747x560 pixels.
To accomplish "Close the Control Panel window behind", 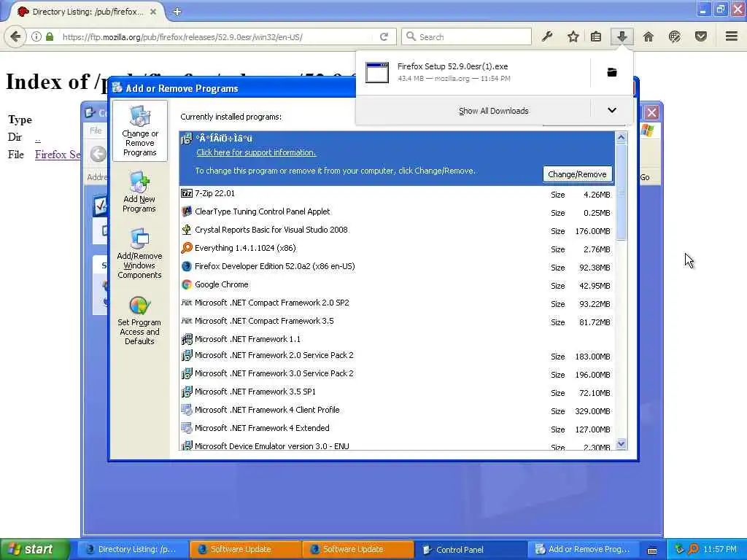I will point(652,112).
